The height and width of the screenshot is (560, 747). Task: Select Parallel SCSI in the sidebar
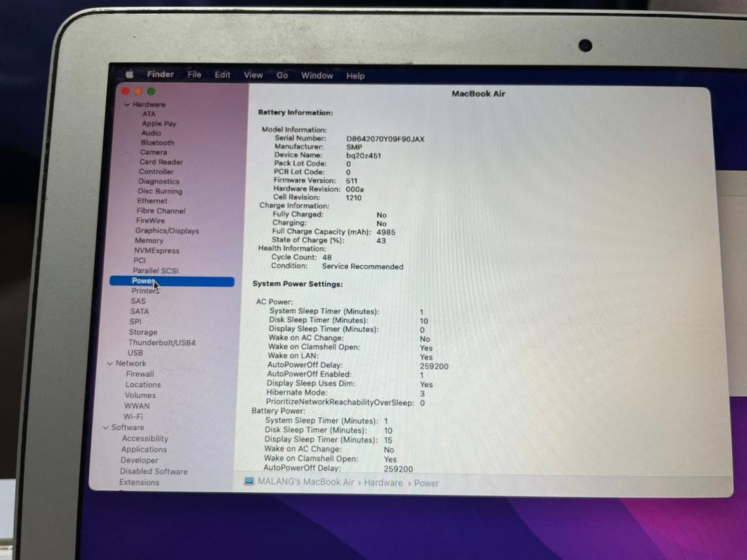[x=156, y=270]
